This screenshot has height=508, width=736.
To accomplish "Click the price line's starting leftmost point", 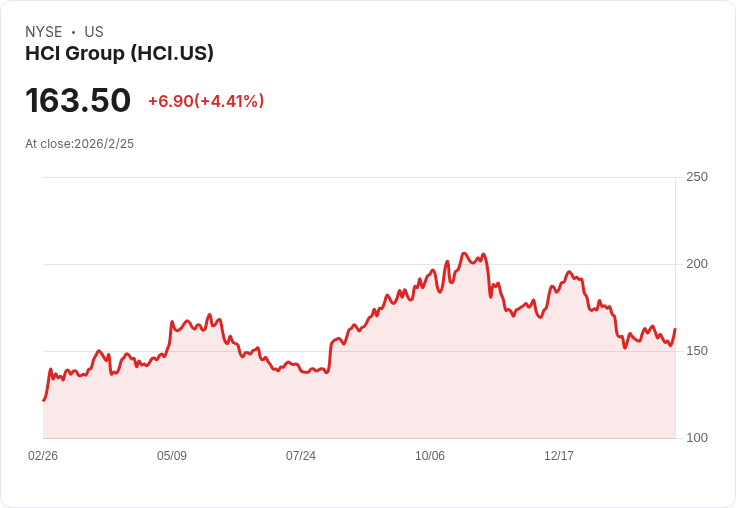I will [44, 400].
